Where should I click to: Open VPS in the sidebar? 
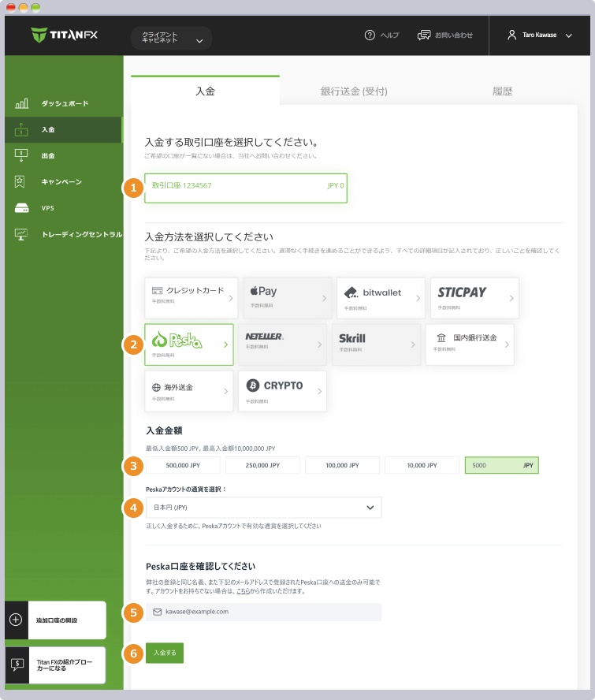point(63,208)
